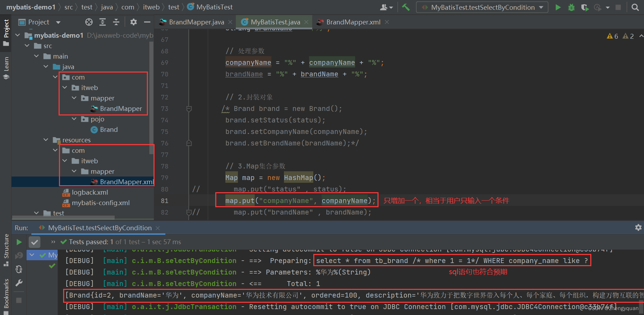This screenshot has height=315, width=644.
Task: Toggle auto-test rerun icon
Action: pos(19,269)
